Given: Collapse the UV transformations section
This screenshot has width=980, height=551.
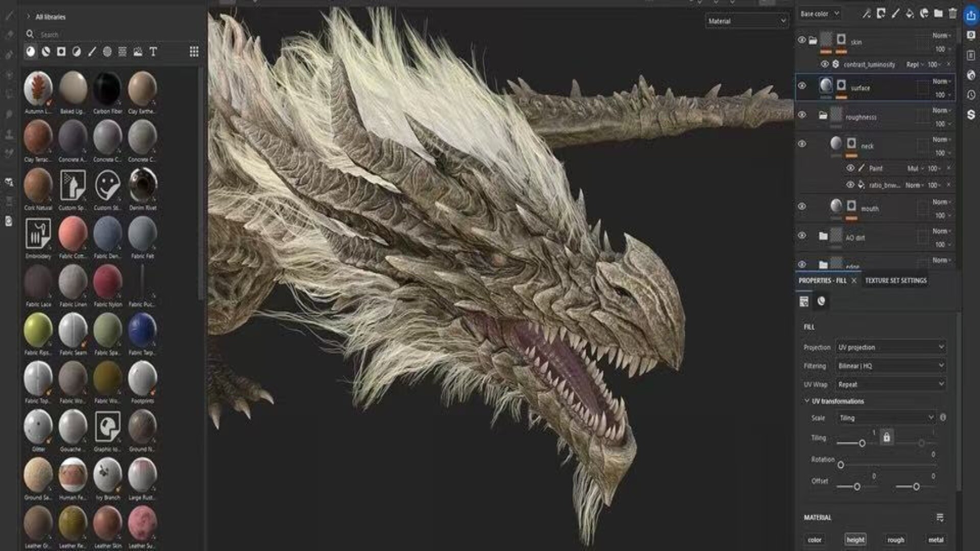Looking at the screenshot, I should tap(807, 401).
